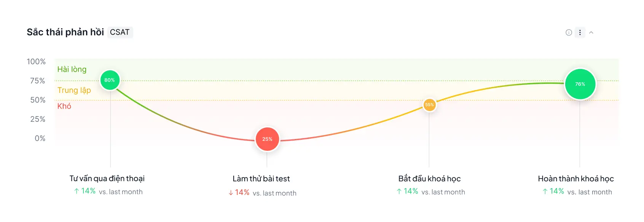Open the Hoàn thành khoá học stage
Image resolution: width=644 pixels, height=222 pixels.
[576, 178]
